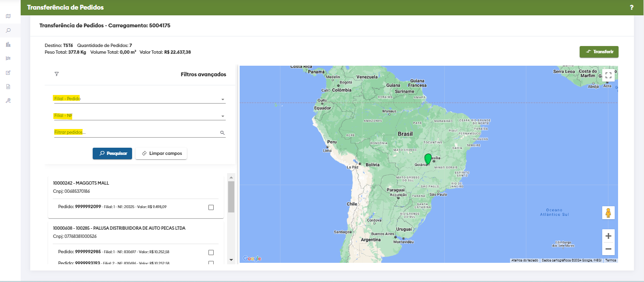Open the bar chart icon in sidebar
Screen dimensions: 644x282
pyautogui.click(x=8, y=45)
